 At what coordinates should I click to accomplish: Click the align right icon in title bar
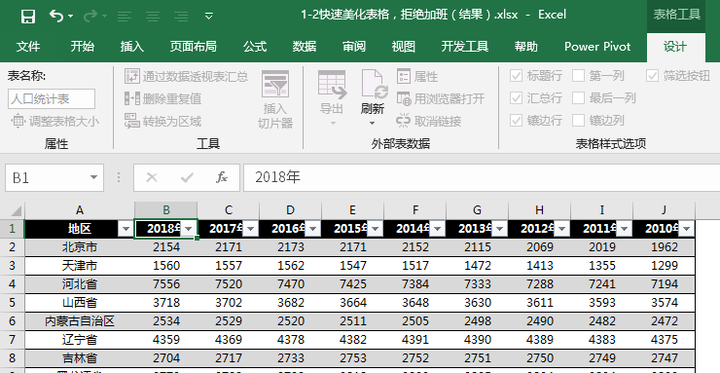[x=181, y=16]
